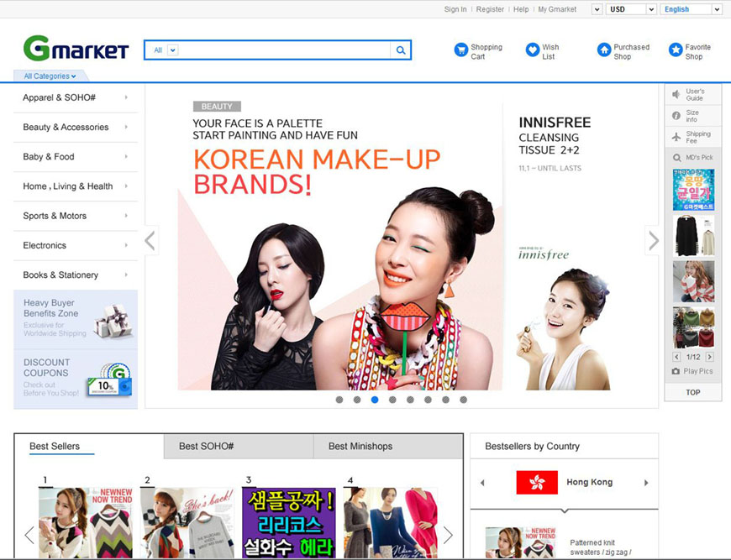Open best seller number 2 product image

pyautogui.click(x=187, y=523)
